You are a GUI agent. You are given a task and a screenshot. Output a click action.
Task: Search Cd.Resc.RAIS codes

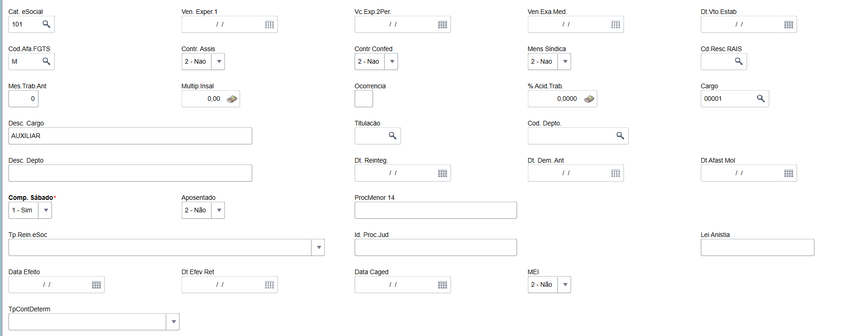coord(738,61)
